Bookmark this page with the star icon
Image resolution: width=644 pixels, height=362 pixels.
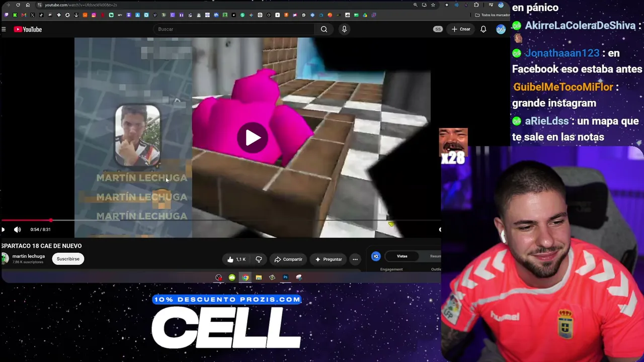[x=433, y=5]
